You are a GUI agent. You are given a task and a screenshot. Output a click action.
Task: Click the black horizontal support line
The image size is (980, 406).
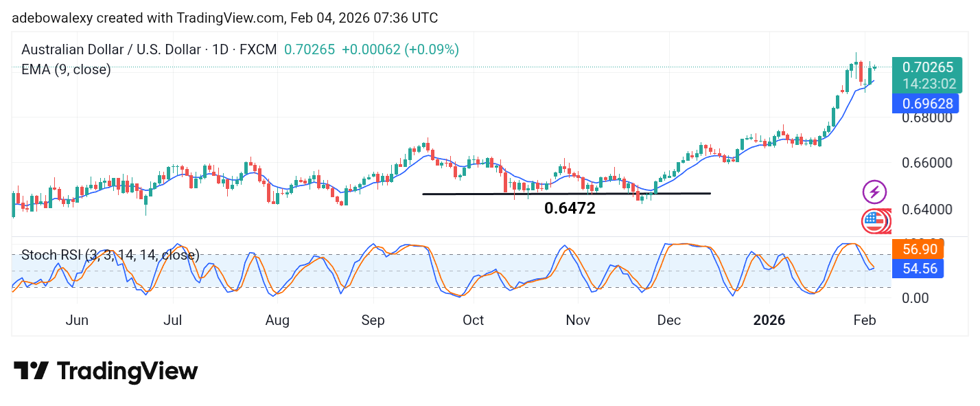[566, 194]
